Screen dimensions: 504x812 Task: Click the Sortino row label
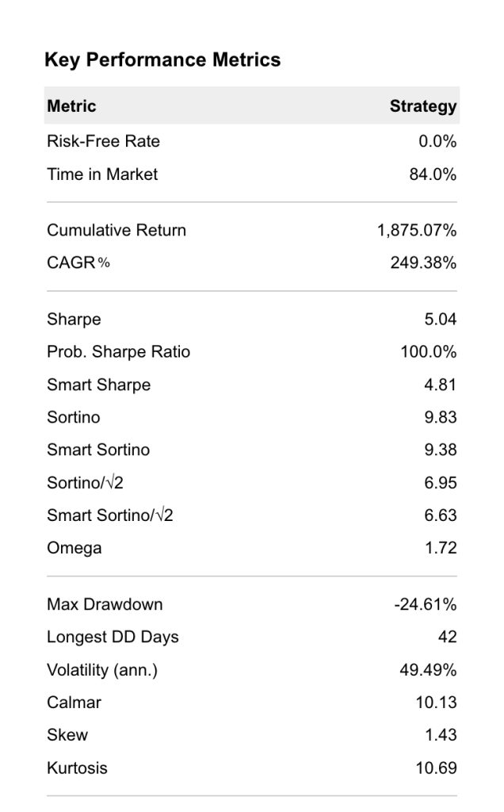coord(74,417)
